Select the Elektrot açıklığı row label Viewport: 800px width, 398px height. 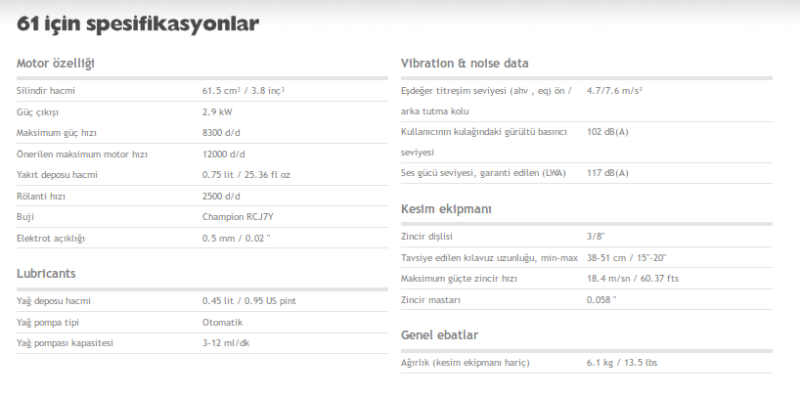51,238
